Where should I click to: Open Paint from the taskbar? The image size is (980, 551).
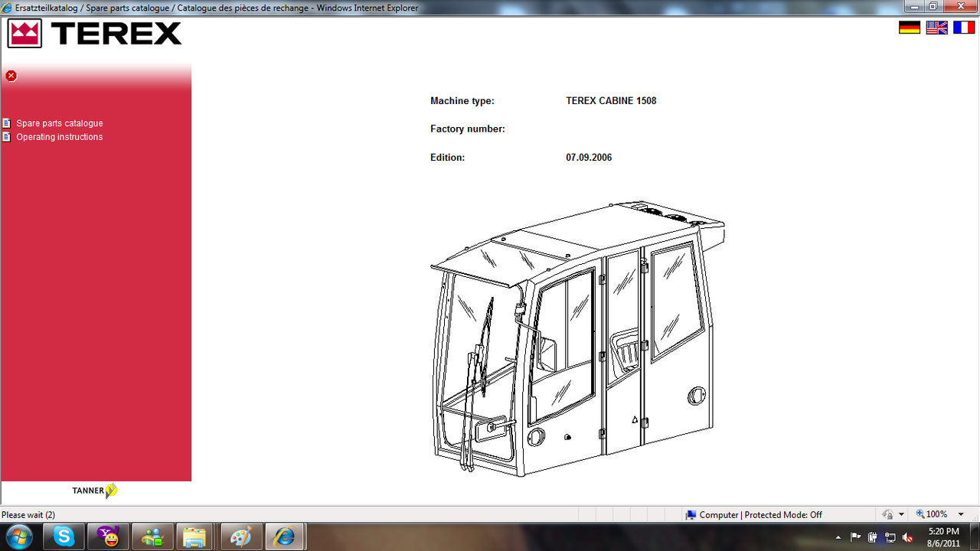[x=240, y=537]
